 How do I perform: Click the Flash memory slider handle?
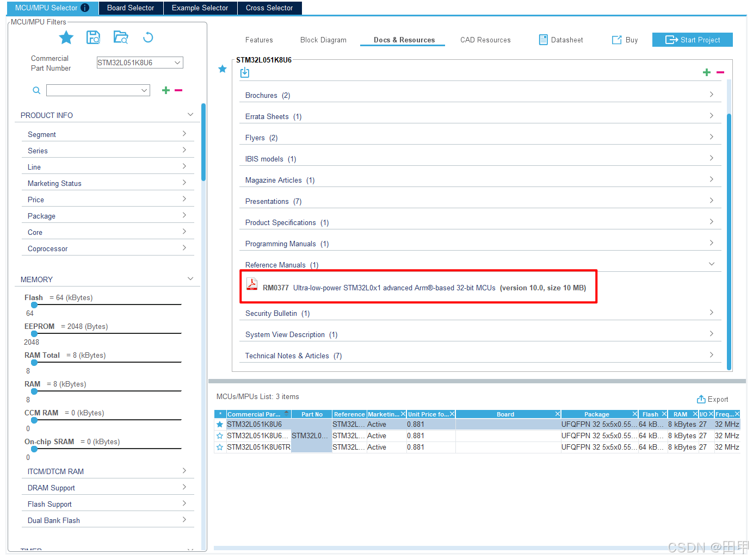34,305
